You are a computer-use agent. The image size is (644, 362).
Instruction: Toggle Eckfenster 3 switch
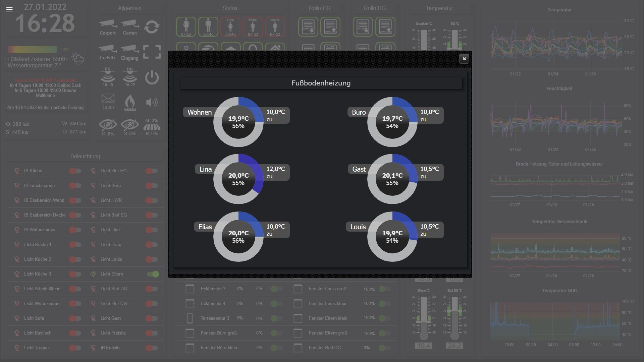coord(276,289)
